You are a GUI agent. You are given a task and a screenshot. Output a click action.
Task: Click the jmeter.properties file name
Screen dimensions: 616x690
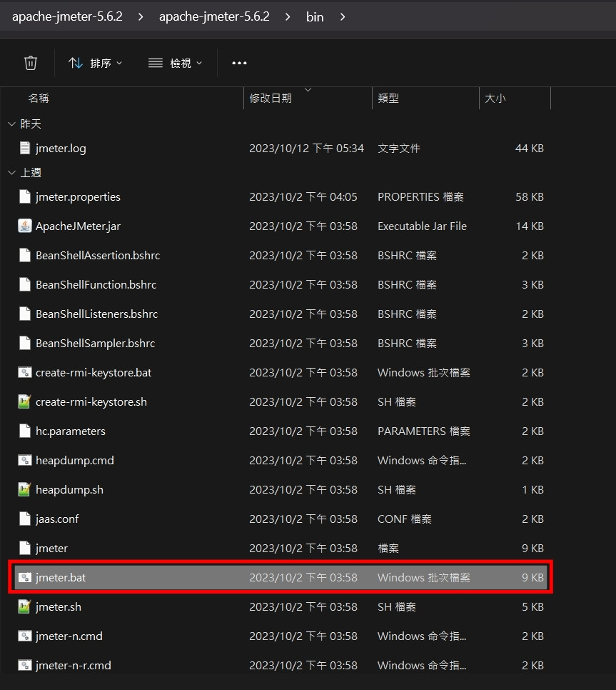pos(78,196)
